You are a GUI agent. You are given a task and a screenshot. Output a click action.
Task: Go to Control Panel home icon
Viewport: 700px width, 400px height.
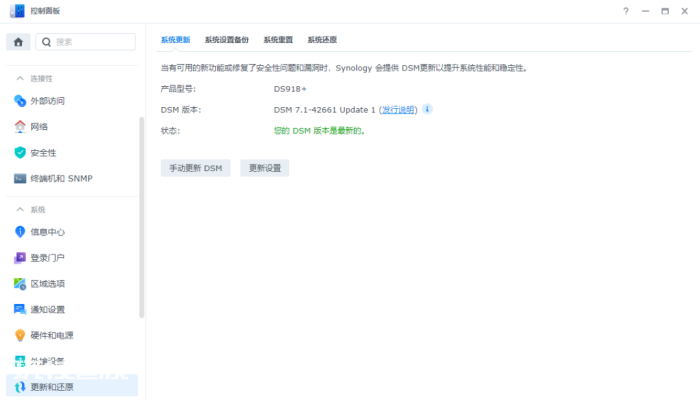[x=18, y=42]
